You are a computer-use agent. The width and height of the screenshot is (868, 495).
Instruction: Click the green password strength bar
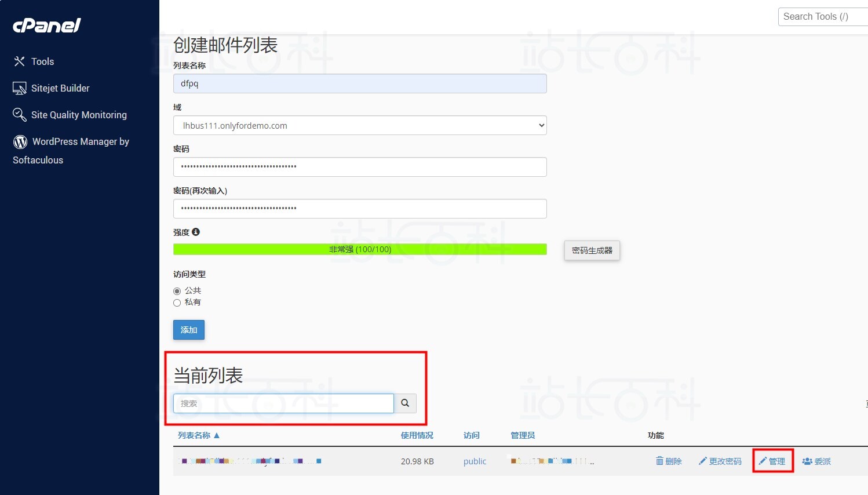tap(360, 249)
